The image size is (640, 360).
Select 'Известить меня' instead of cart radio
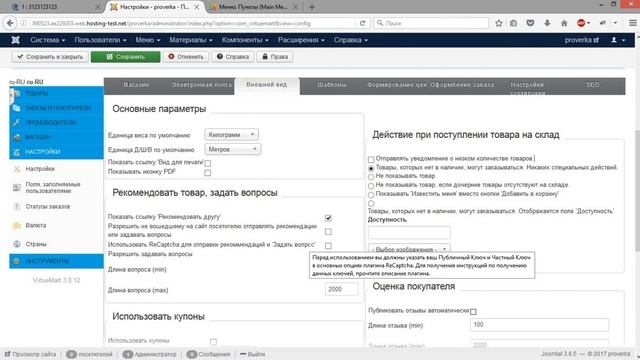coord(371,195)
